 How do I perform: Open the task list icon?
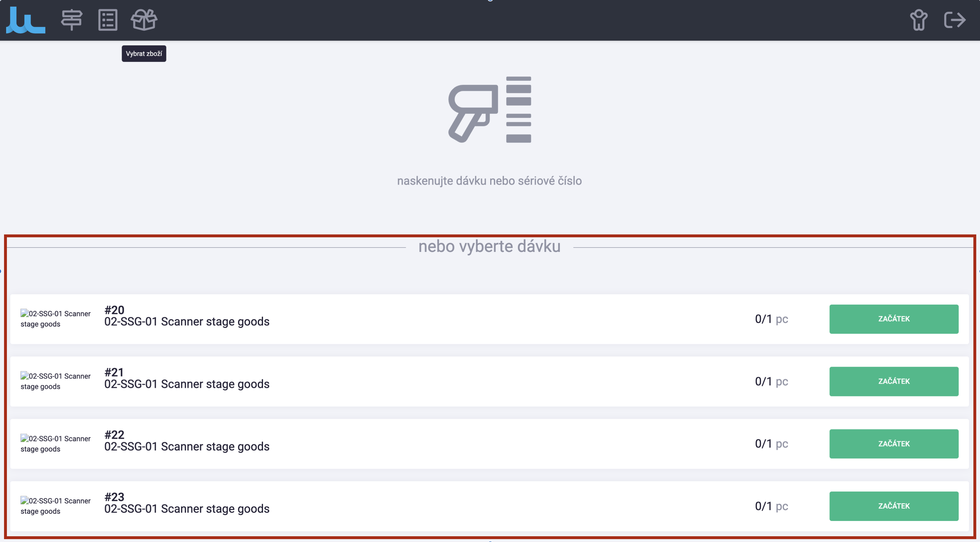click(108, 20)
